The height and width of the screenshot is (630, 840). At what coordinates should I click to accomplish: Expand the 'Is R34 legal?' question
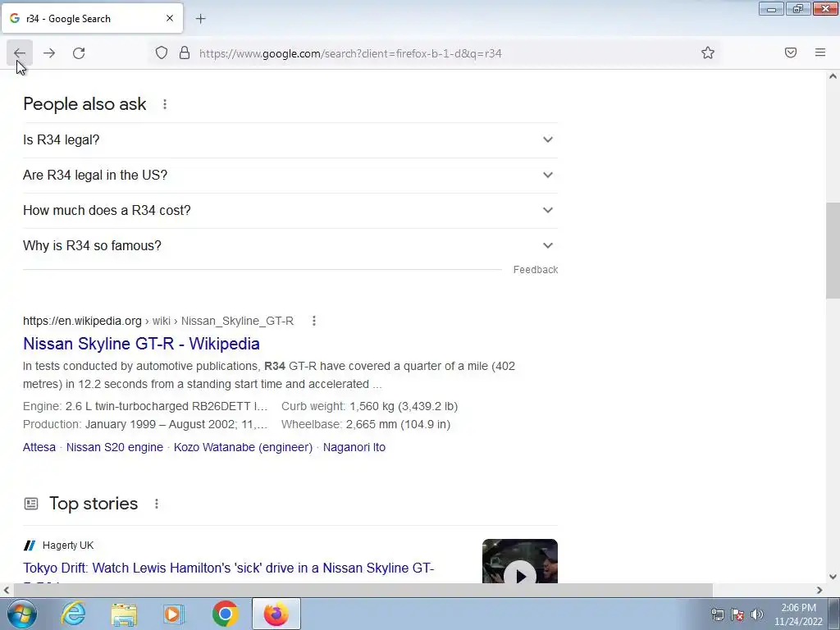pos(290,139)
